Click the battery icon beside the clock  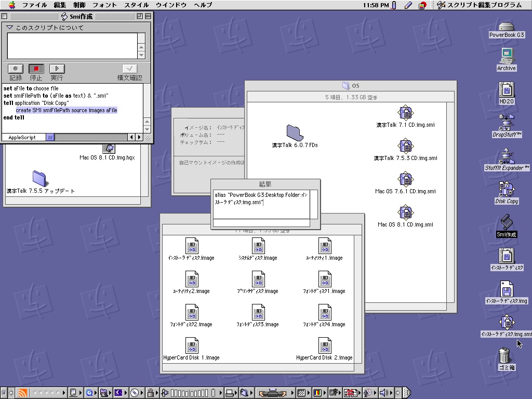tap(394, 5)
